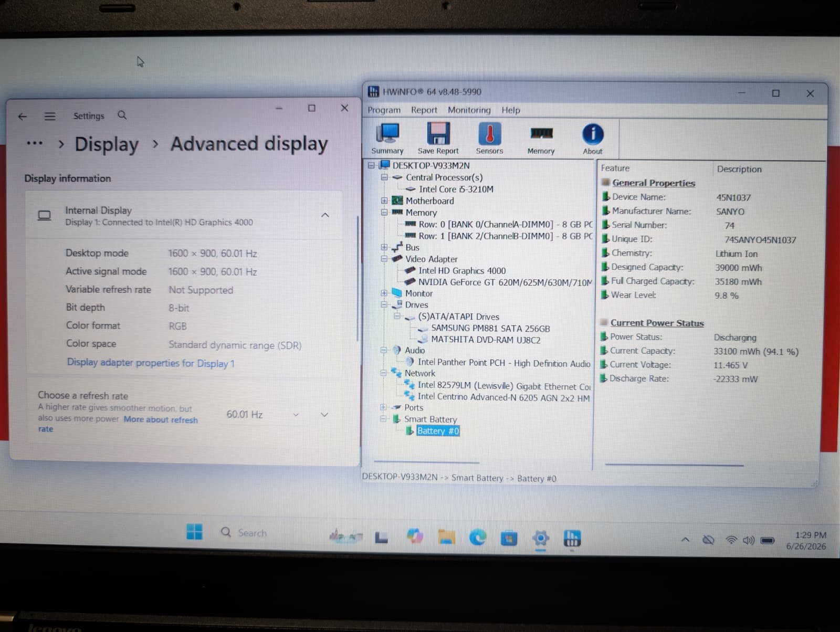Expand the Bus tree node
The height and width of the screenshot is (632, 840).
tap(384, 247)
